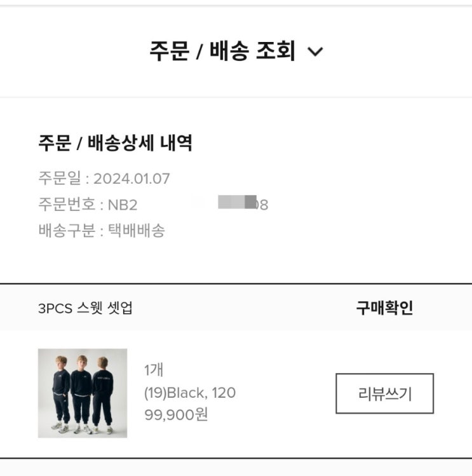Open the product thumbnail of three kids
This screenshot has width=472, height=476.
pyautogui.click(x=83, y=393)
